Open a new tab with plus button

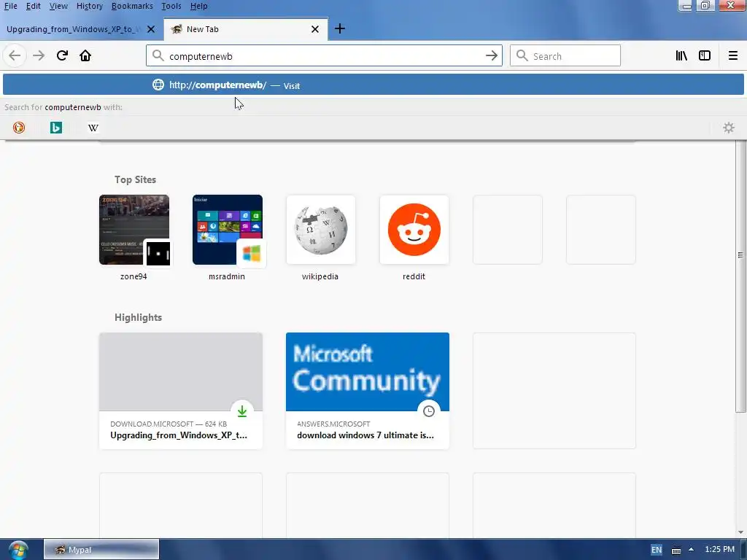(340, 28)
